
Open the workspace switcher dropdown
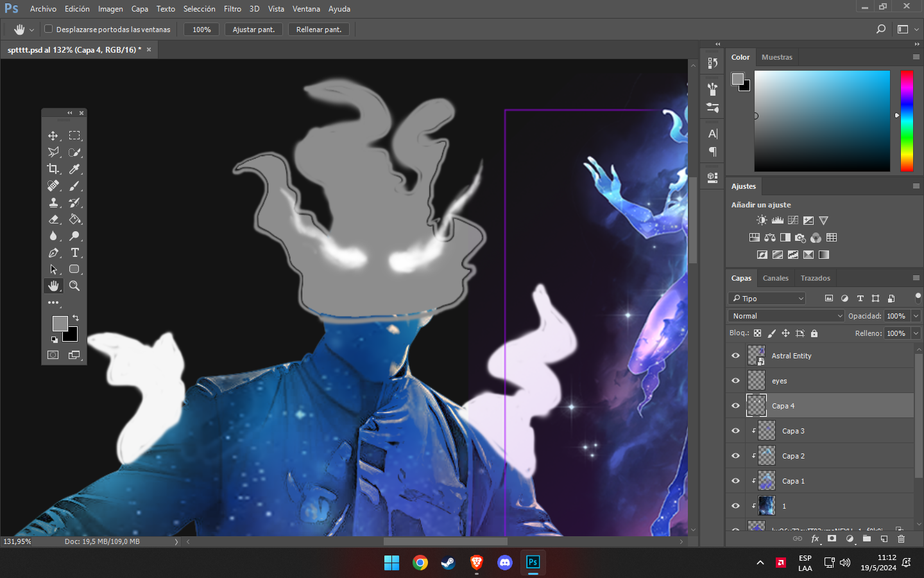[907, 29]
